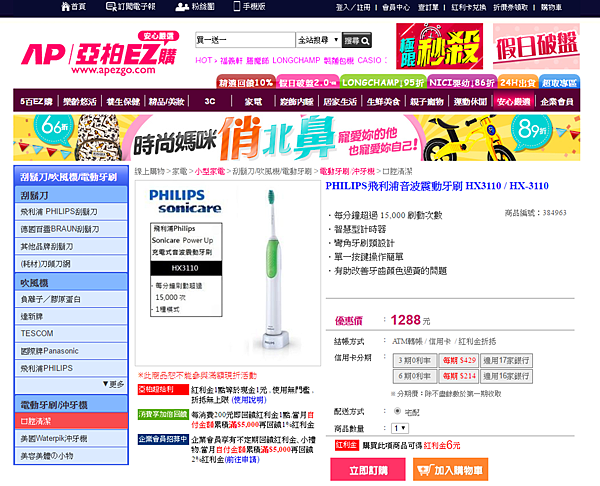This screenshot has width=600, height=486.
Task: Click the 6期0利率 installment option
Action: point(415,376)
